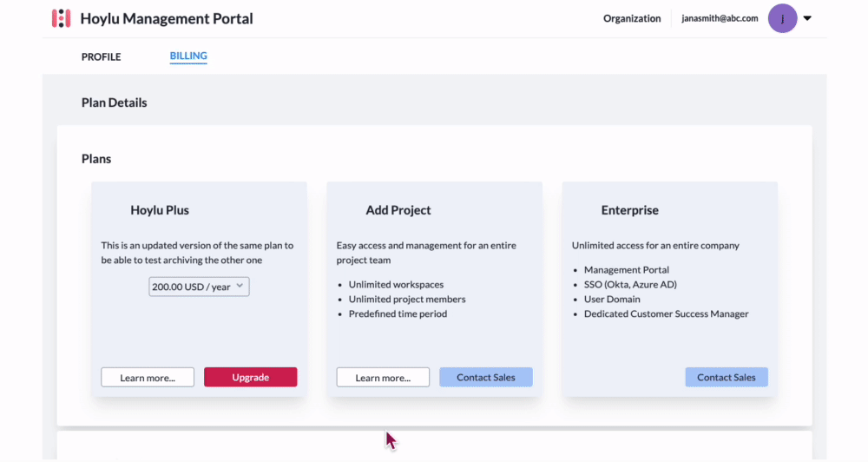This screenshot has height=462, width=868.
Task: Click the Unlimited project members bullet
Action: (x=407, y=299)
